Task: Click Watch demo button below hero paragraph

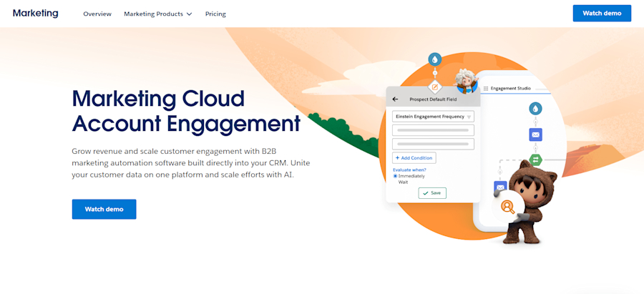Action: pos(104,209)
